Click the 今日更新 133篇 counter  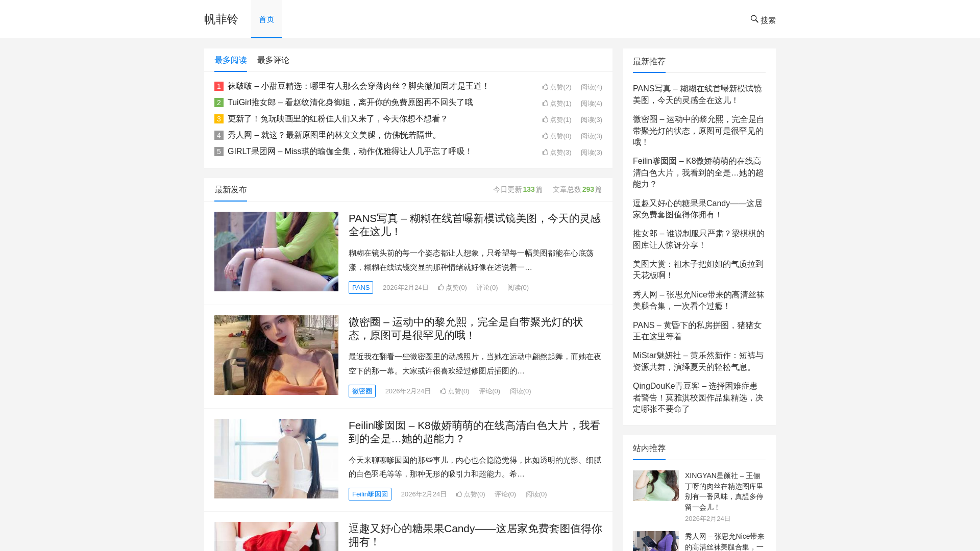click(x=518, y=189)
